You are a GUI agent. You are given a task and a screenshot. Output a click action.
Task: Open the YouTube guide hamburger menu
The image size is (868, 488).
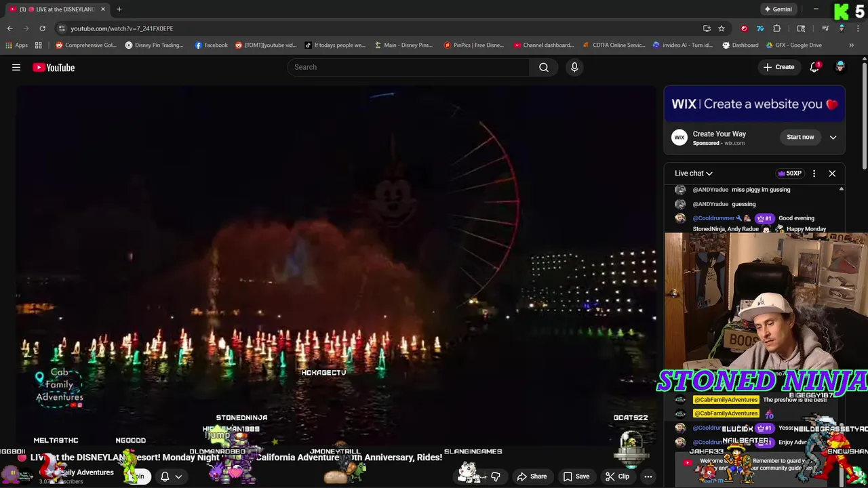pyautogui.click(x=16, y=67)
